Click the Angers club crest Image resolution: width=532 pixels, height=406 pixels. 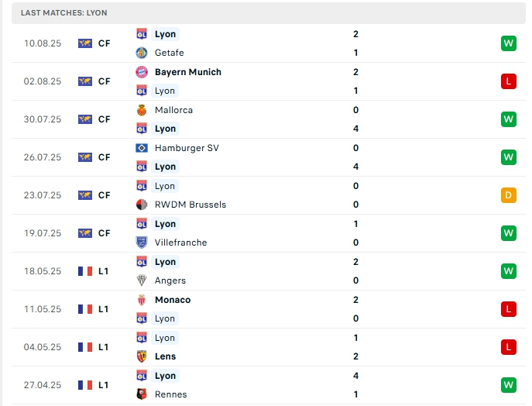(142, 280)
